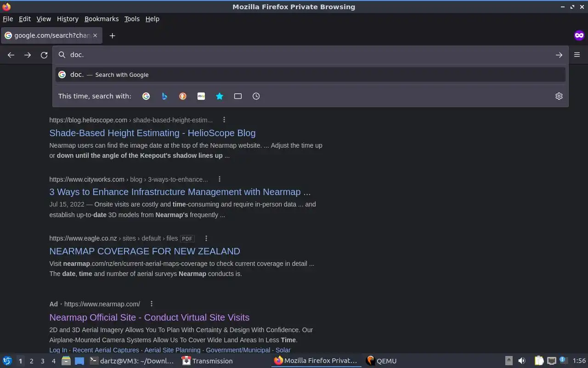Close the google.com search tab
The image size is (588, 368).
click(x=95, y=35)
